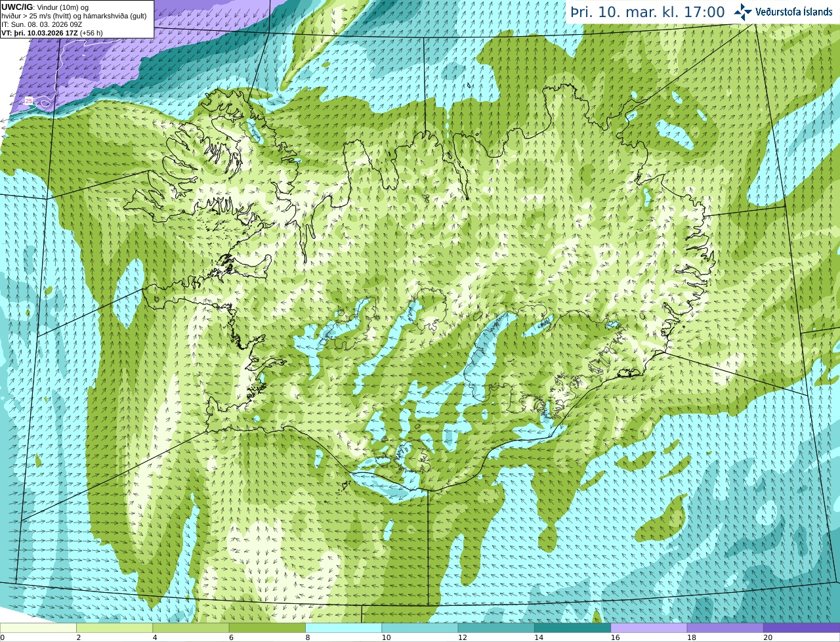Viewport: 840px width, 642px height.
Task: Pick the 12–14 m/s teal legend swatch
Action: pyautogui.click(x=496, y=628)
